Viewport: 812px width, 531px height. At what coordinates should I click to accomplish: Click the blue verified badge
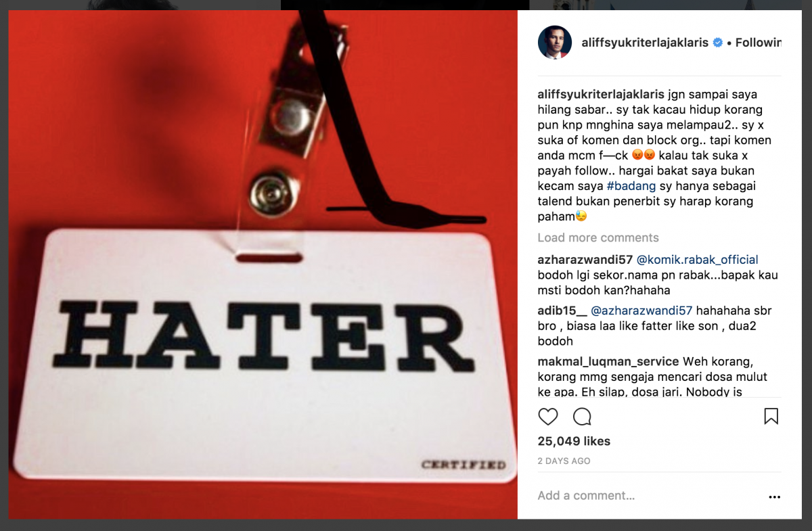pyautogui.click(x=718, y=43)
